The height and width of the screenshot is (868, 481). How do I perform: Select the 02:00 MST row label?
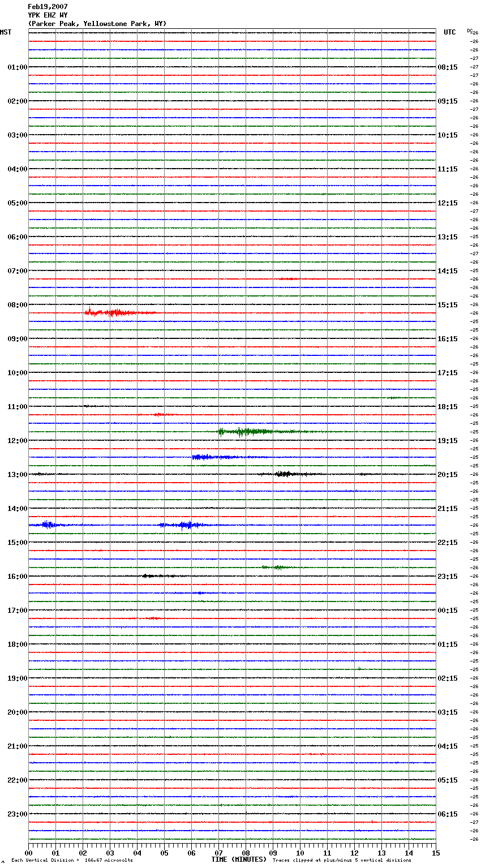click(x=18, y=101)
